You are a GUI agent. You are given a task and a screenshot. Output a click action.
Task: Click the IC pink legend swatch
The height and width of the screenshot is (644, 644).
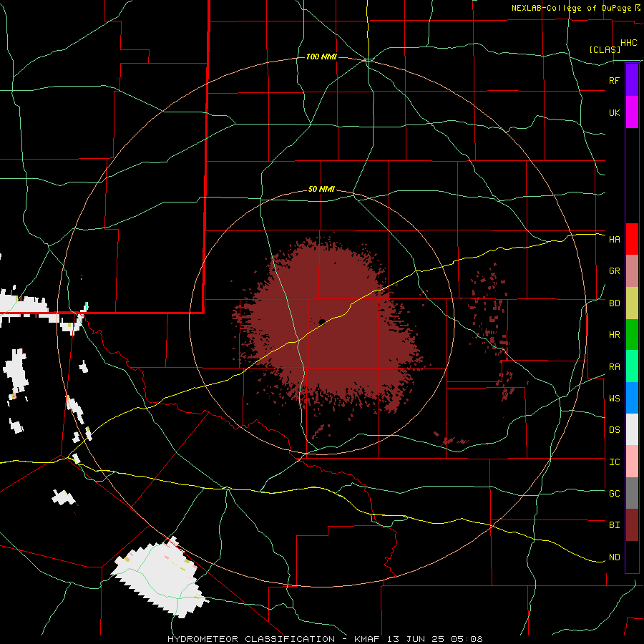(632, 462)
